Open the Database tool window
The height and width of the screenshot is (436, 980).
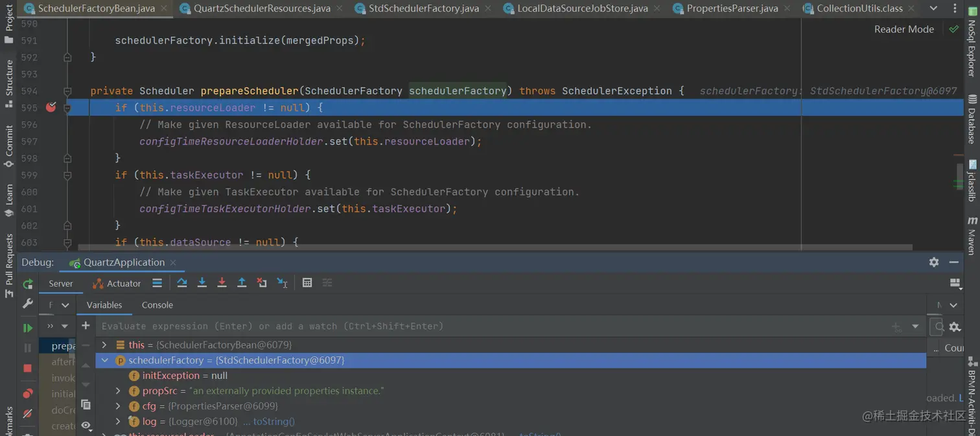pos(972,120)
